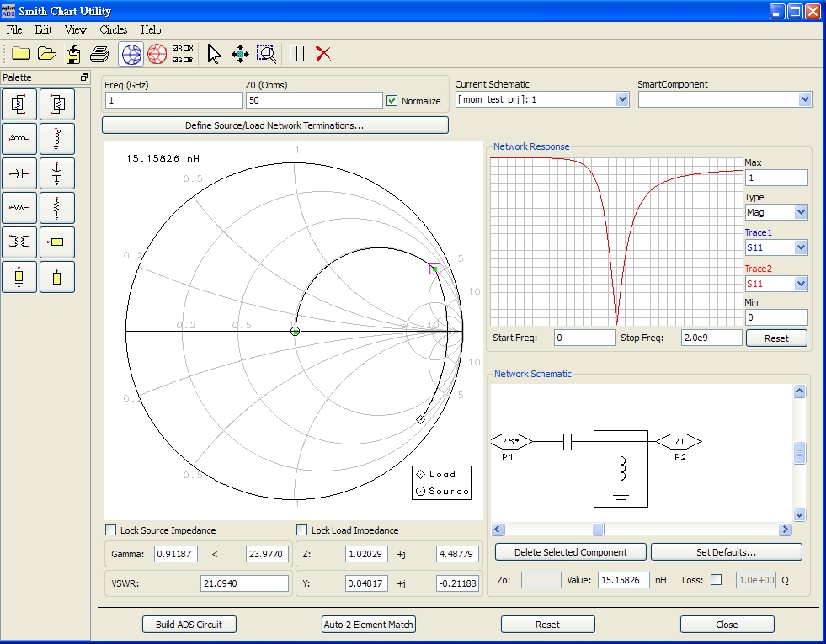
Task: Open the Trace1 S11 dropdown
Action: coord(801,247)
